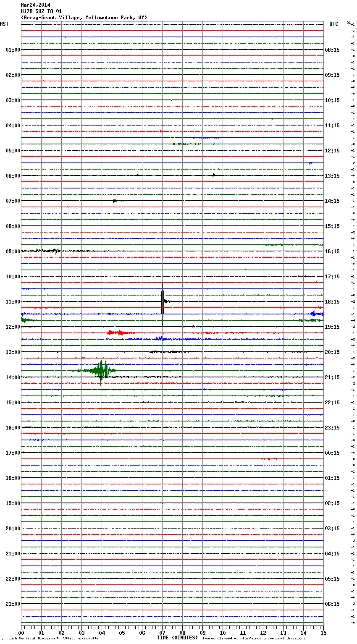Image resolution: width=357 pixels, height=644 pixels.
Task: Click the 10:15 UTC time label
Action: (x=332, y=100)
